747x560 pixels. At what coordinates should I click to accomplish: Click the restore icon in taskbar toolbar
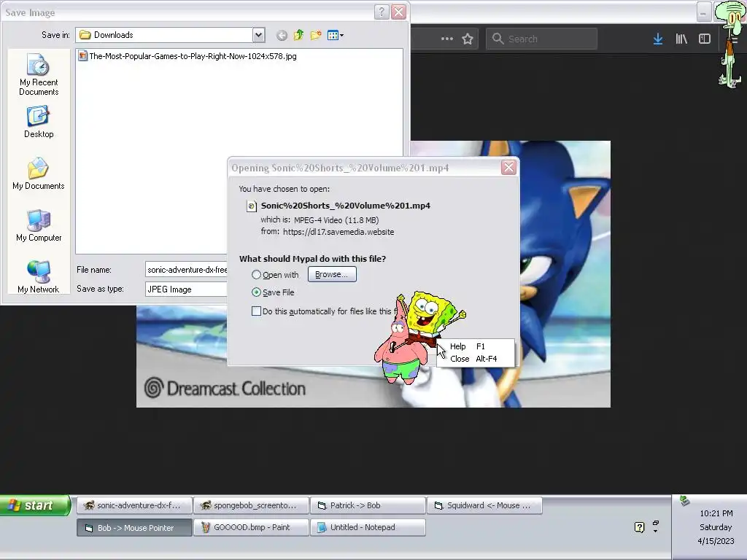tap(656, 524)
